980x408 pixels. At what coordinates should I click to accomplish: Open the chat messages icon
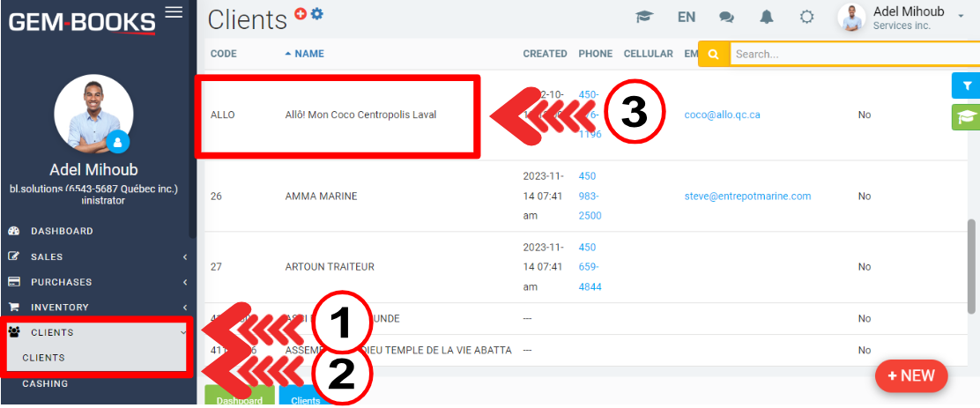[726, 17]
